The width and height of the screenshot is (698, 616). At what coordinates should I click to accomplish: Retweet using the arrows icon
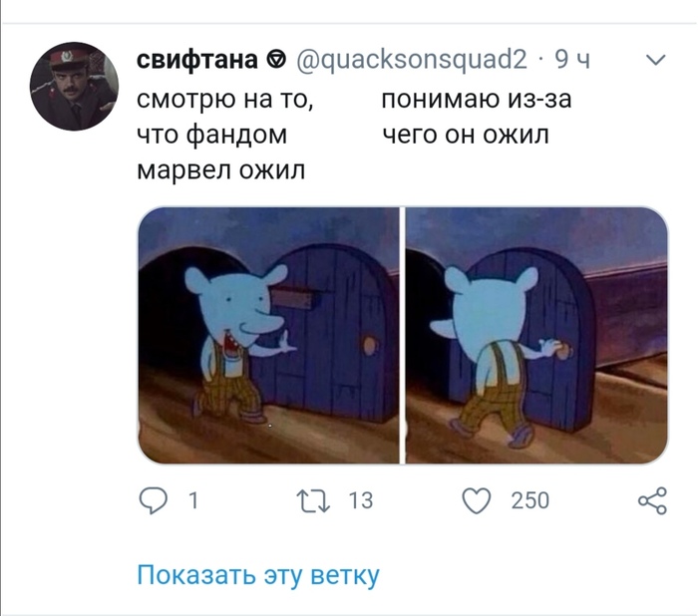click(x=313, y=500)
